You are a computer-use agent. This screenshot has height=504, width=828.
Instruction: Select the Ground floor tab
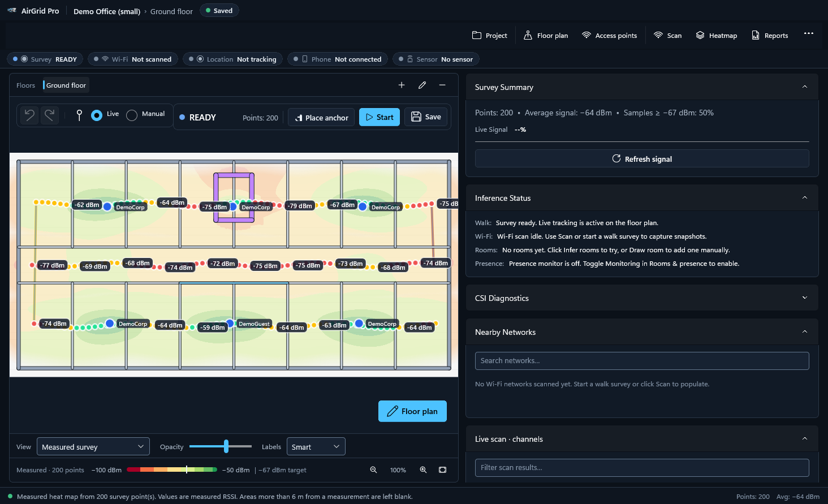(x=66, y=85)
